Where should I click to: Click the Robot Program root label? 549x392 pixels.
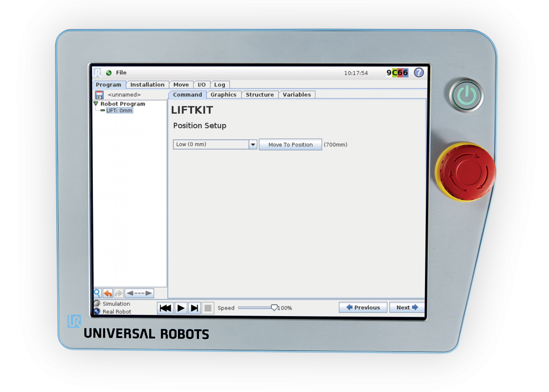coord(123,104)
